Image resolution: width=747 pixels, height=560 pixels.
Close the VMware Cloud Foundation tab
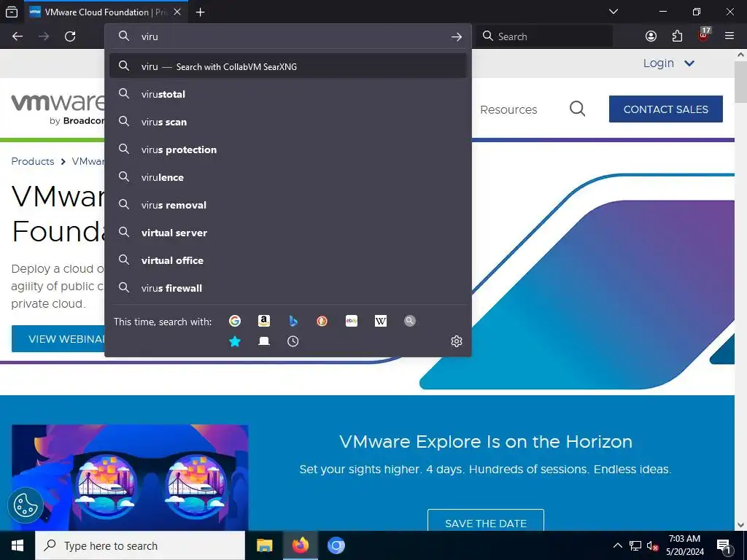(x=177, y=12)
